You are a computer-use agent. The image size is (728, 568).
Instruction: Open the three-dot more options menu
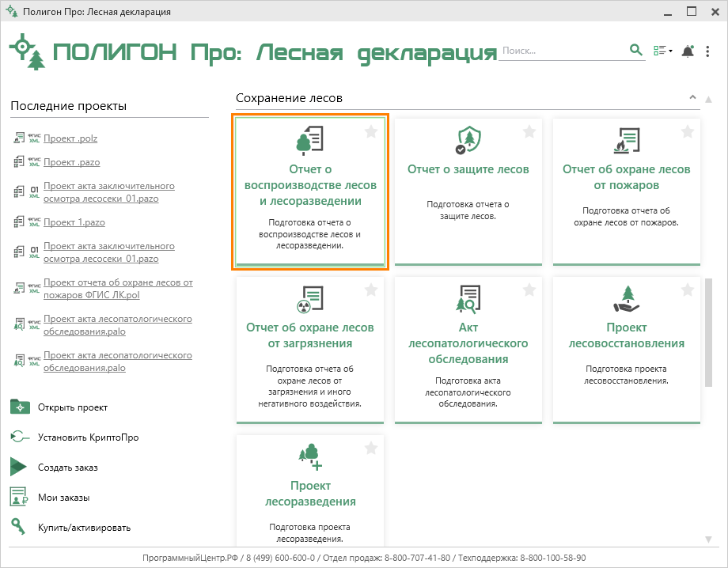707,51
